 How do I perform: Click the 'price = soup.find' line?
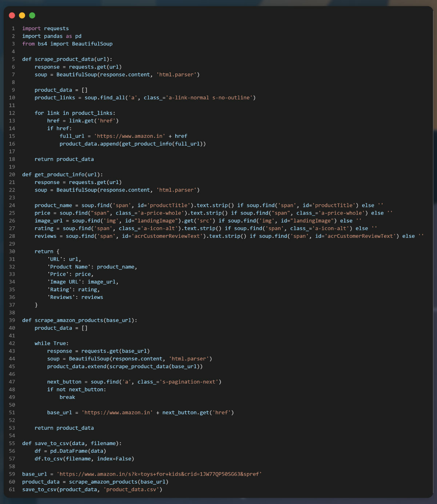pyautogui.click(x=214, y=213)
